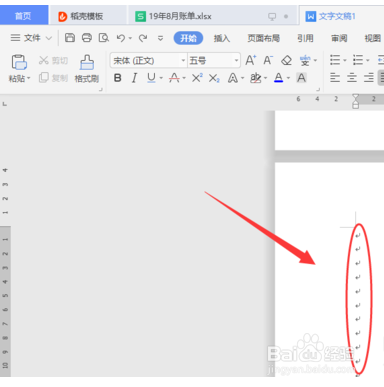Expand the Paste options arrow
Image resolution: width=384 pixels, height=387 pixels.
29,79
